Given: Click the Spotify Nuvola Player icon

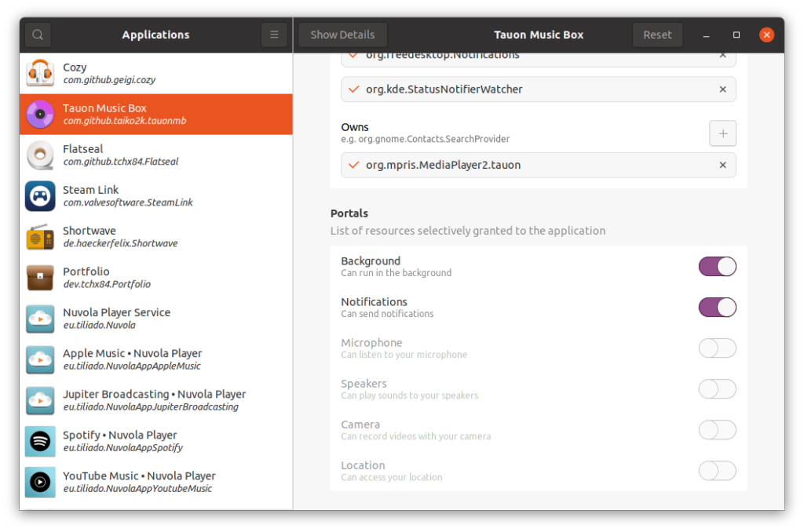Looking at the screenshot, I should [x=40, y=441].
